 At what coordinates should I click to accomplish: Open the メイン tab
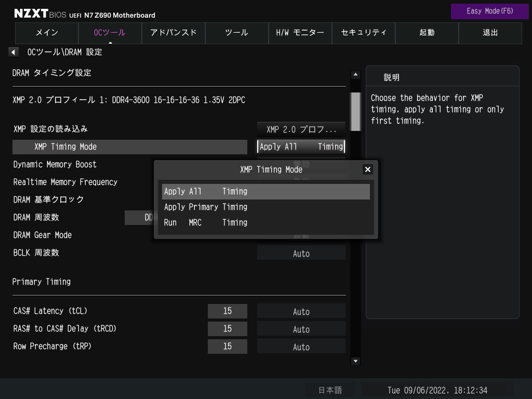pos(47,33)
